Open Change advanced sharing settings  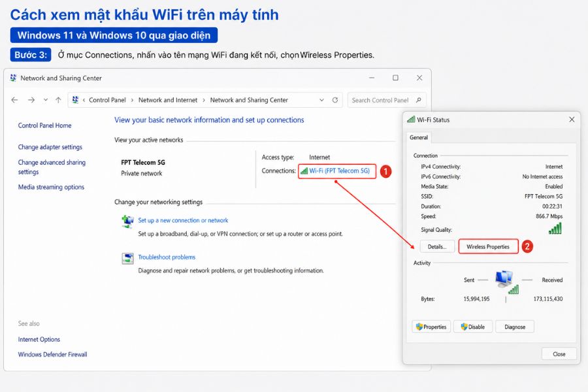(x=52, y=167)
